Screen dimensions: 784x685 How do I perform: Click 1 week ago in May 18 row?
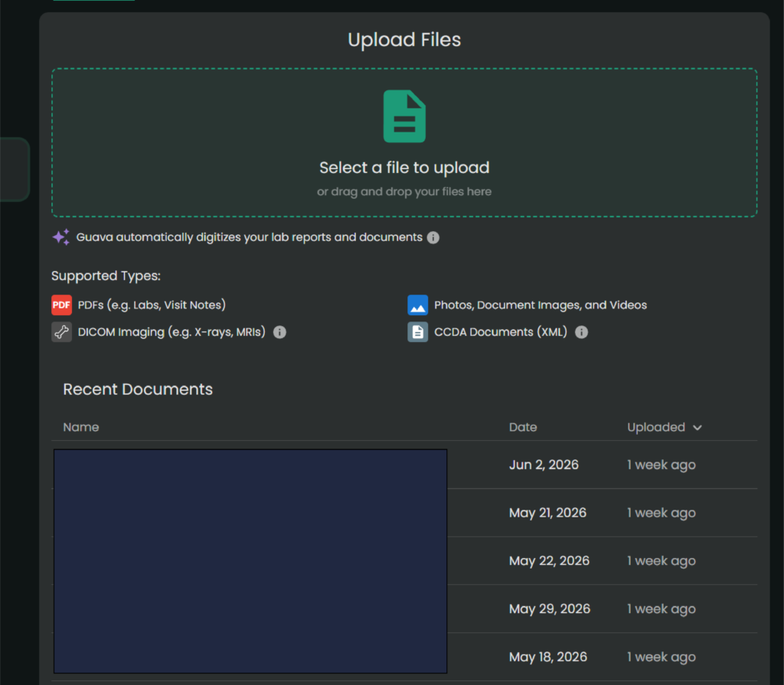point(661,657)
